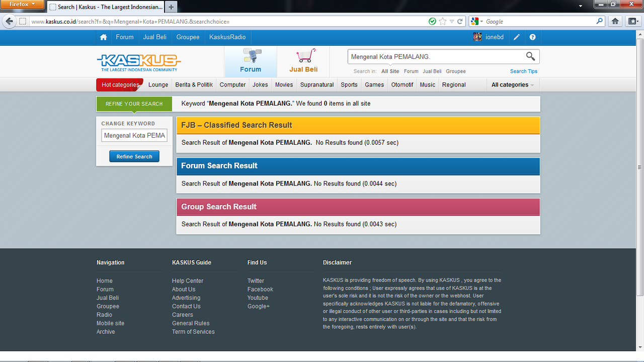
Task: Limit search scope to Forum
Action: click(x=411, y=71)
